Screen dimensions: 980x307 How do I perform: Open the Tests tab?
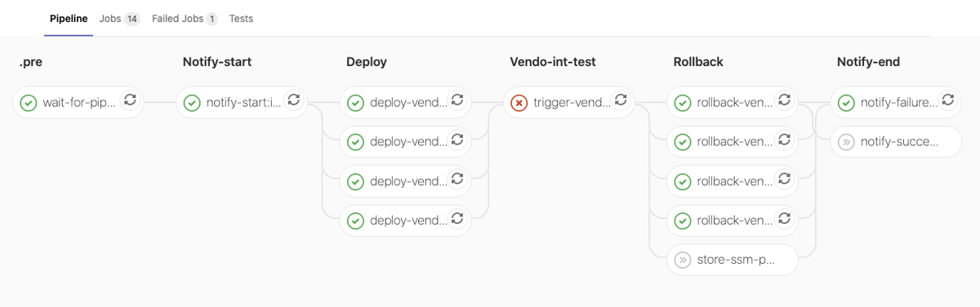coord(241,19)
